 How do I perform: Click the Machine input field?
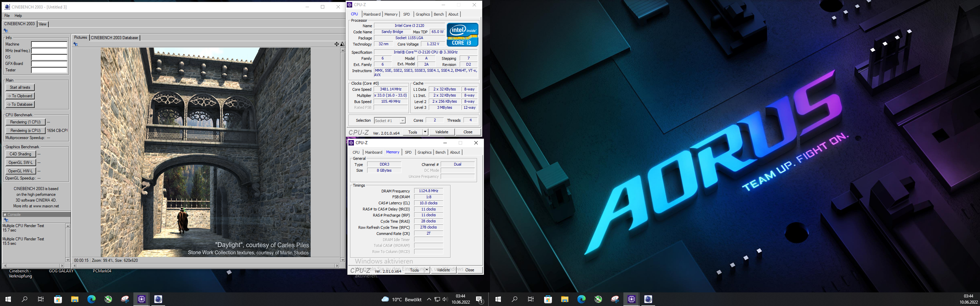pos(49,44)
